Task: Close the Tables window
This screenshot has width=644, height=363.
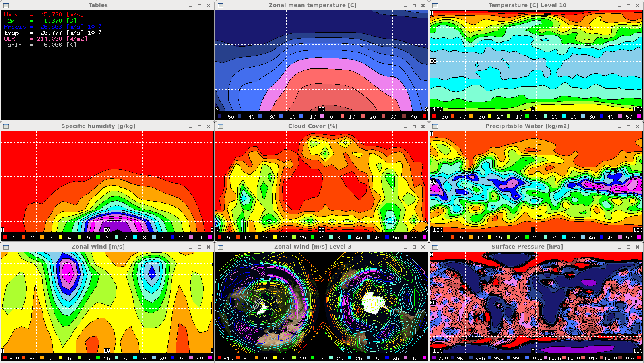Action: click(x=208, y=6)
